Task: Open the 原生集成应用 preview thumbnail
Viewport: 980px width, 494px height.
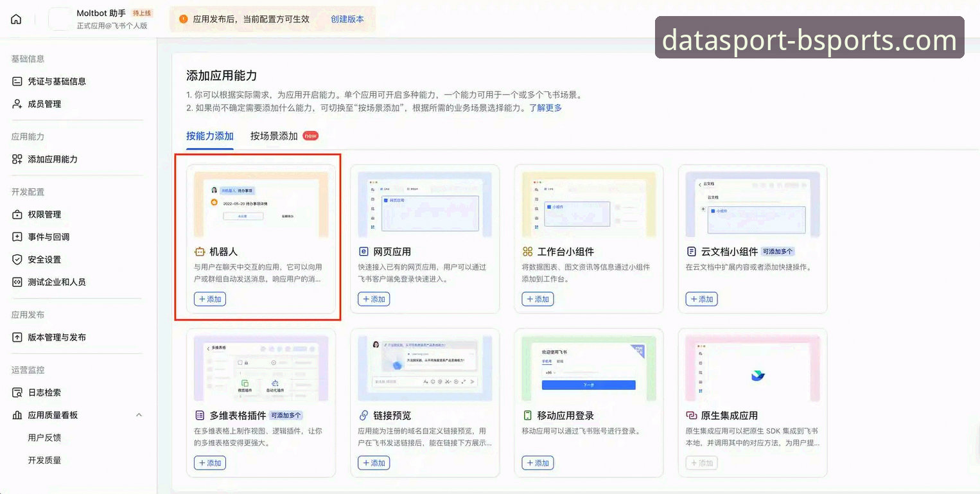Action: (x=753, y=369)
